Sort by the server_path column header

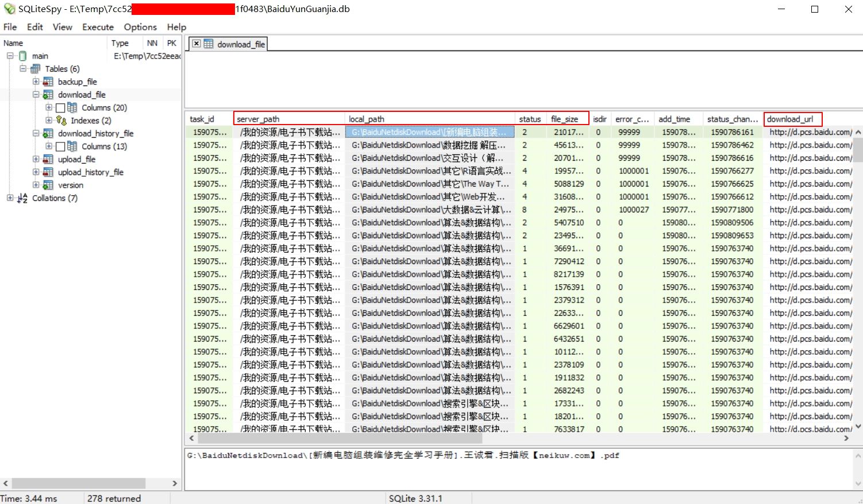[x=289, y=119]
